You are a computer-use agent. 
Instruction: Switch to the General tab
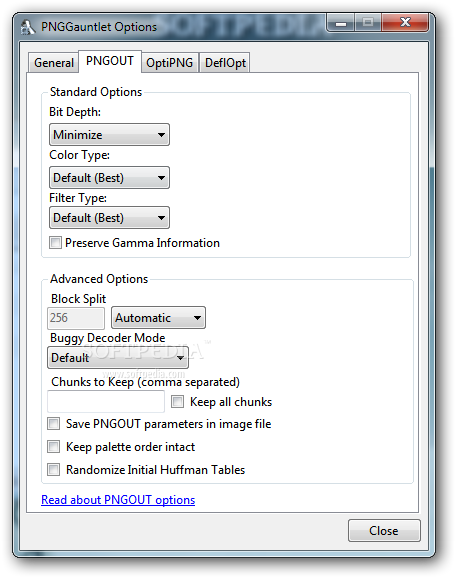(x=53, y=62)
